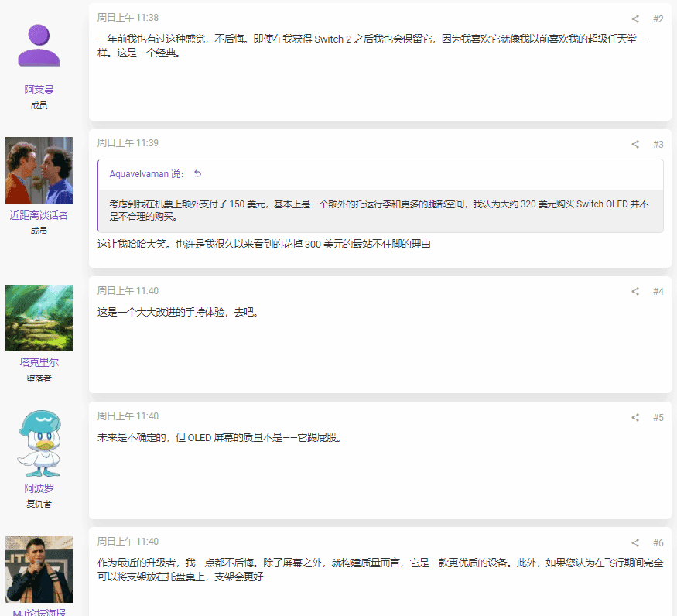The width and height of the screenshot is (677, 616).
Task: Click the #3 post number link
Action: [658, 145]
